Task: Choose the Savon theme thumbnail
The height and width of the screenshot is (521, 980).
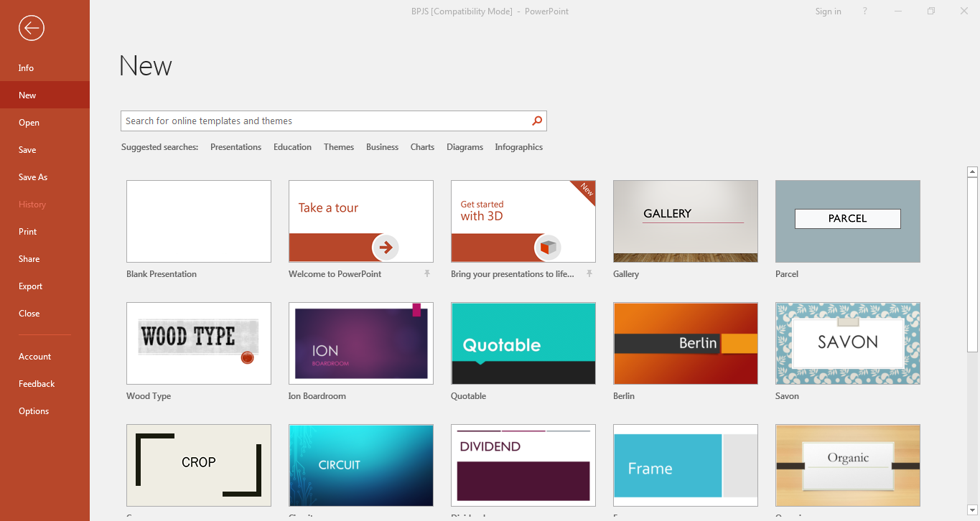Action: click(x=848, y=343)
